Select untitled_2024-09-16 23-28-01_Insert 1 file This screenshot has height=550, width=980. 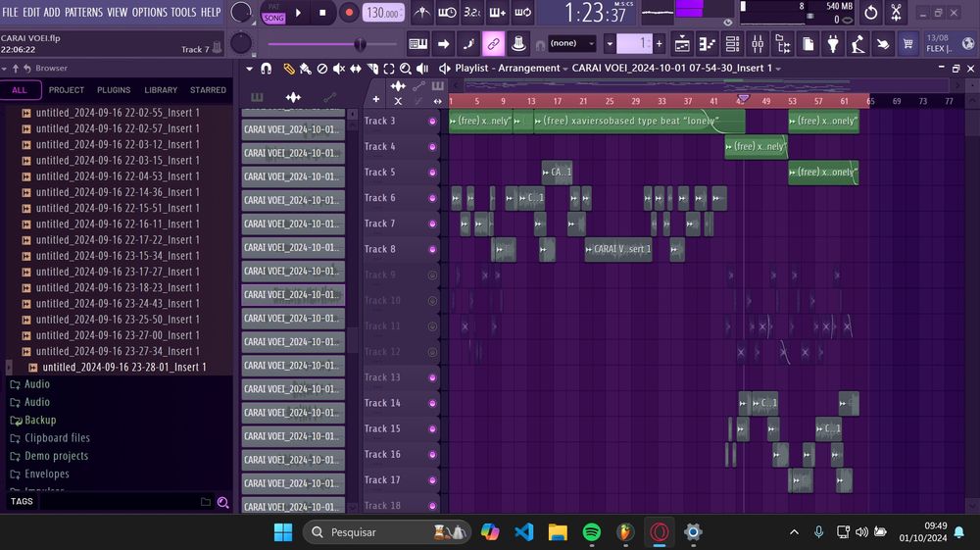click(123, 368)
